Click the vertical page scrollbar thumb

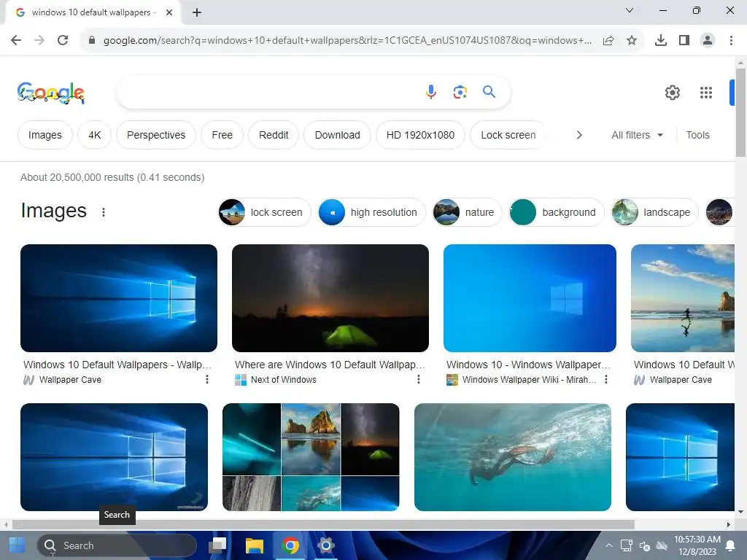point(740,112)
